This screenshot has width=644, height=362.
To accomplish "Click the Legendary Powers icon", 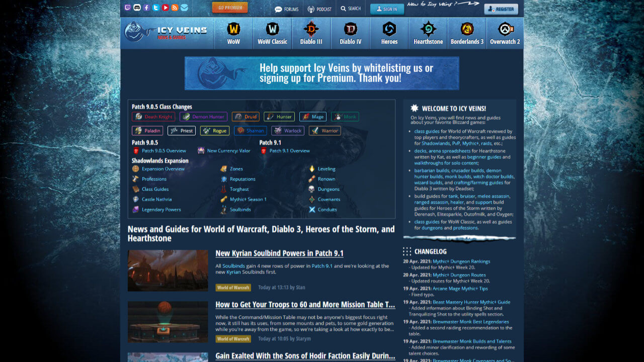I will click(135, 209).
